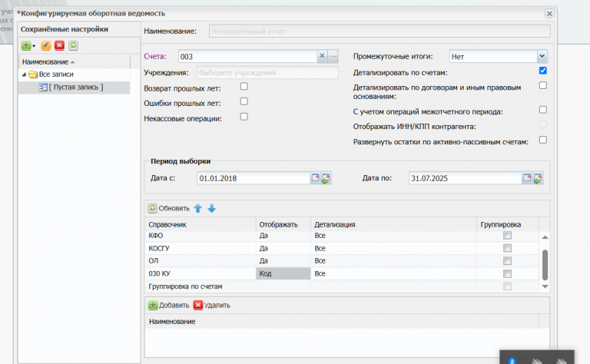Image resolution: width=590 pixels, height=364 pixels.
Task: Clear the Счета field value
Action: (322, 56)
